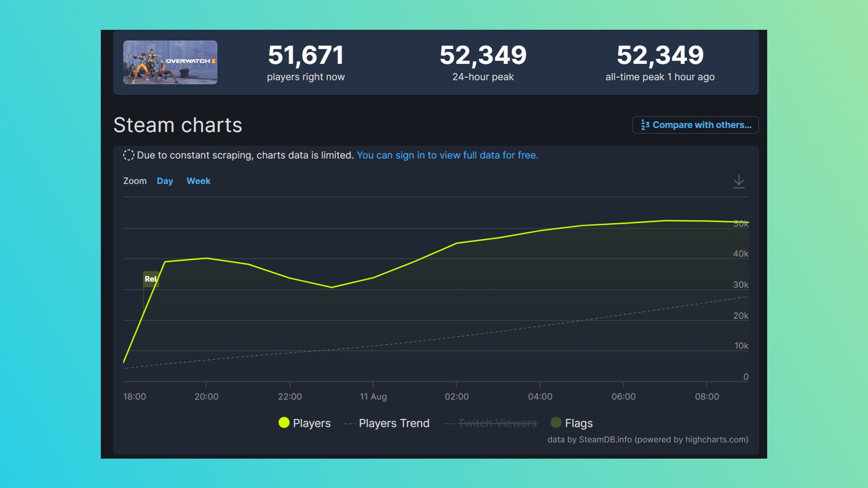Click the 04:00 time axis label
The height and width of the screenshot is (488, 868).
coord(540,396)
